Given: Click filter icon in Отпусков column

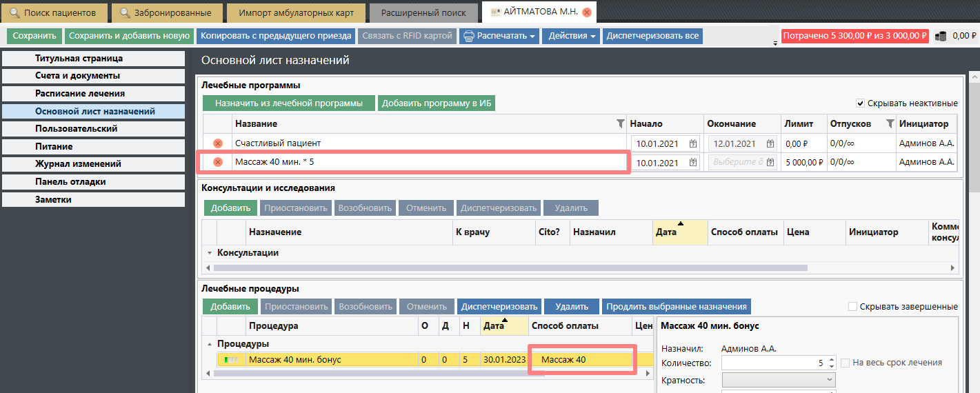Looking at the screenshot, I should pyautogui.click(x=888, y=124).
